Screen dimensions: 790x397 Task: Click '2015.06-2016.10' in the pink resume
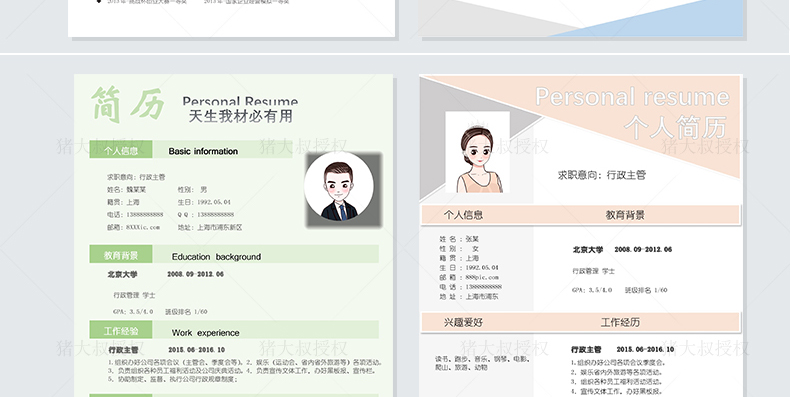click(x=645, y=350)
